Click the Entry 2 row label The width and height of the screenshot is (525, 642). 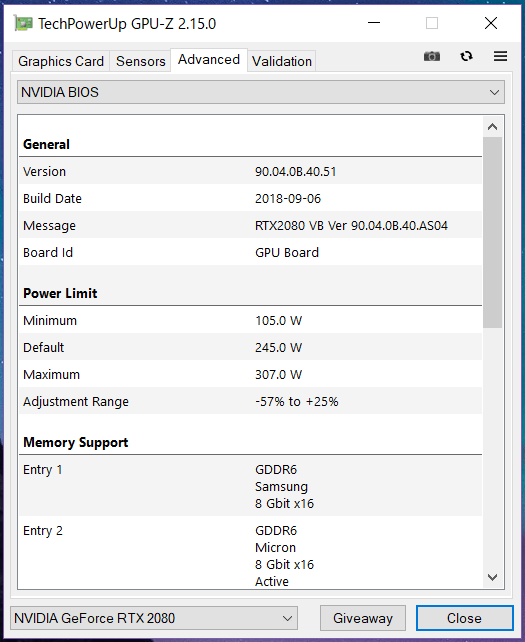coord(43,531)
